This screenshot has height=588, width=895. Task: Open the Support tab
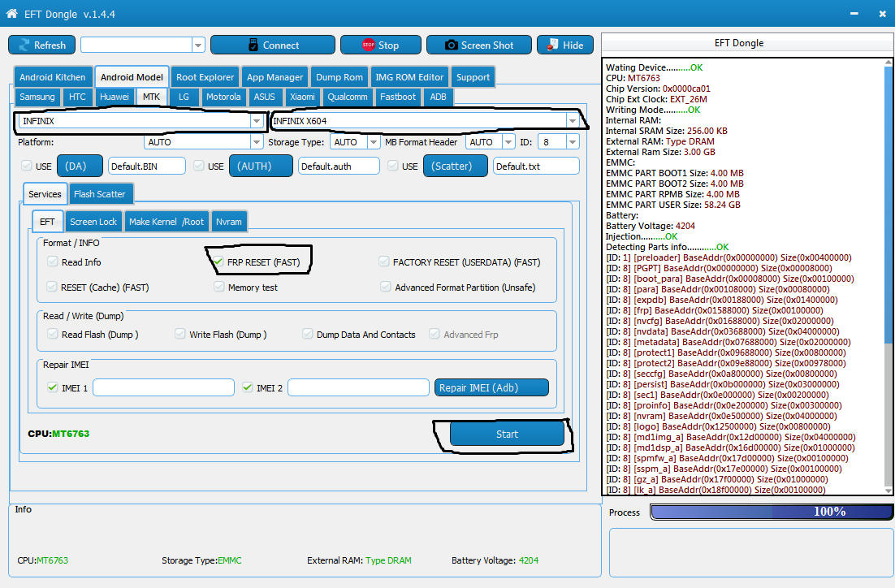click(473, 77)
